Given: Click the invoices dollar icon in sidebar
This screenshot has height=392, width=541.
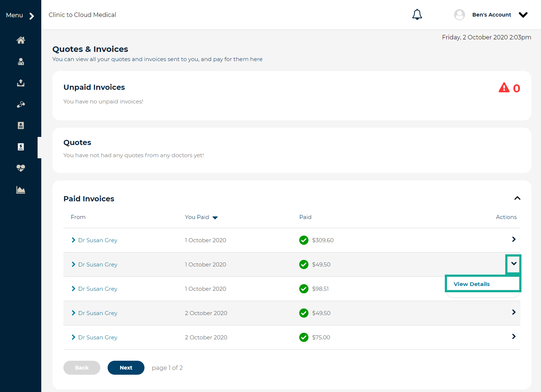Looking at the screenshot, I should 21,147.
